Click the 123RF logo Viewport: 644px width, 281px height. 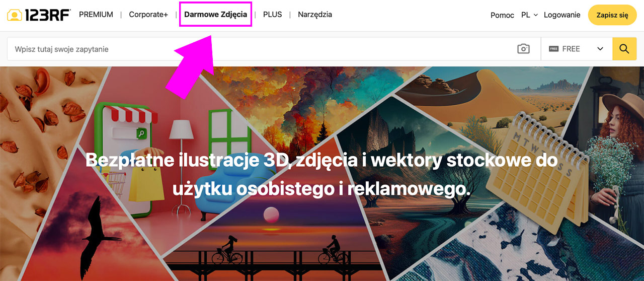click(39, 15)
